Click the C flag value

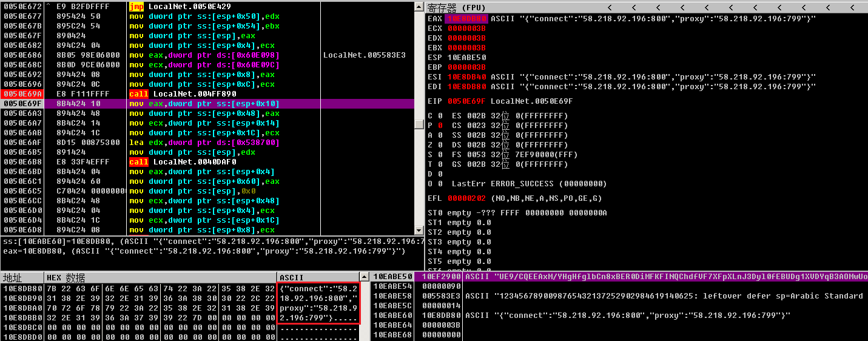point(440,116)
